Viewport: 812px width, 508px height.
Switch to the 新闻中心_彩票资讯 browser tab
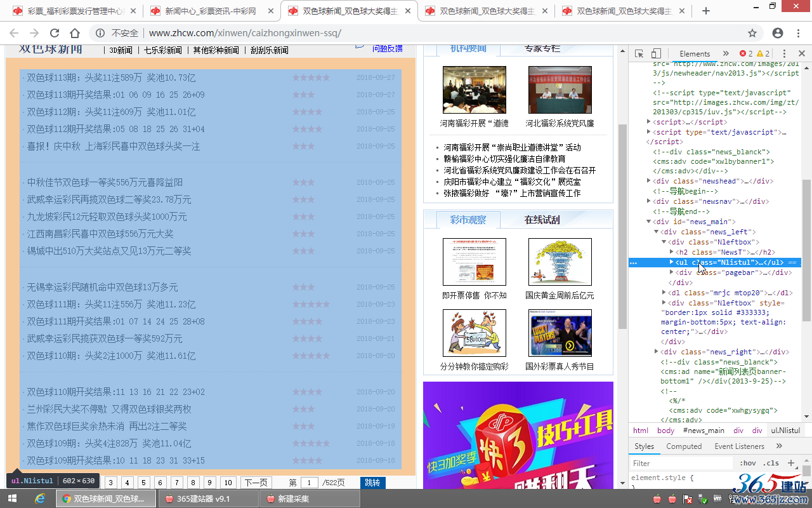pyautogui.click(x=212, y=11)
